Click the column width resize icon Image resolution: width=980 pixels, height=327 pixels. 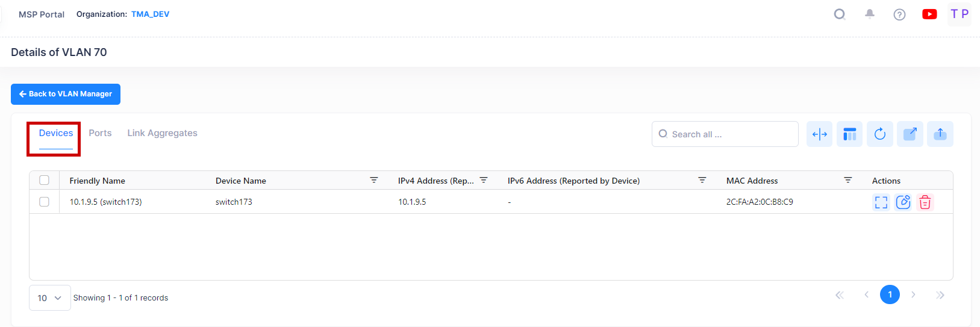819,134
